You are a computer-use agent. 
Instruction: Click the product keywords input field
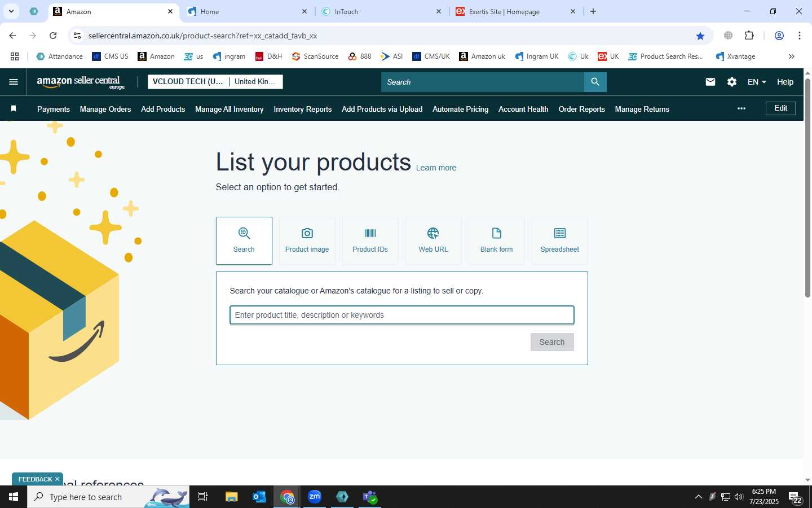402,315
